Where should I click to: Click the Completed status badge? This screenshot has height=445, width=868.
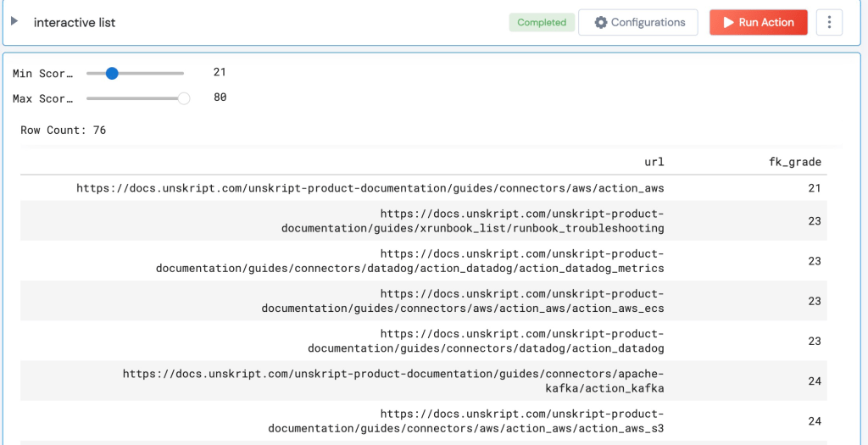tap(542, 23)
